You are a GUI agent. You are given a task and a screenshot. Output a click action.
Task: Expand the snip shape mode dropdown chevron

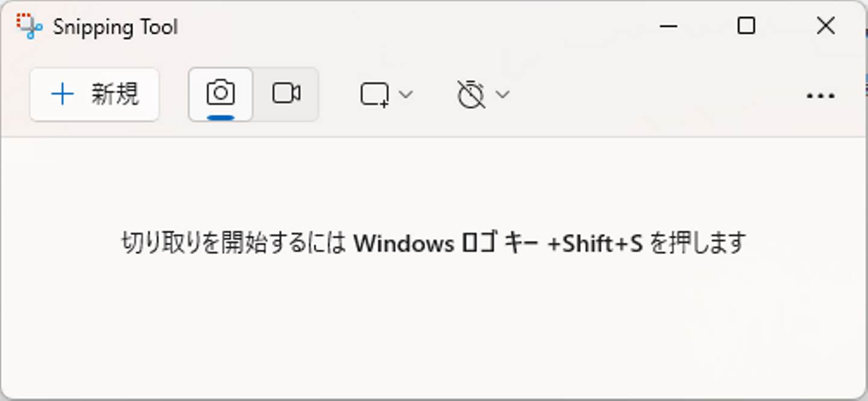pos(406,95)
